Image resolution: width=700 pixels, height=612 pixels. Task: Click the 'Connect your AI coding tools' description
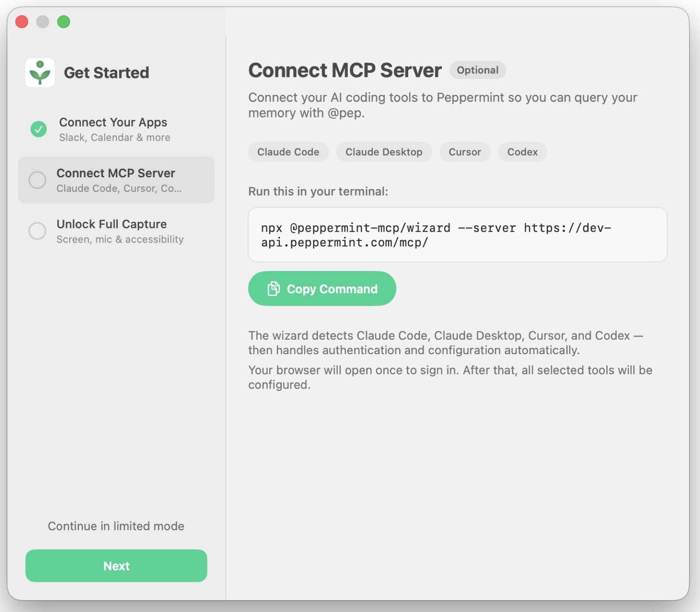click(443, 105)
